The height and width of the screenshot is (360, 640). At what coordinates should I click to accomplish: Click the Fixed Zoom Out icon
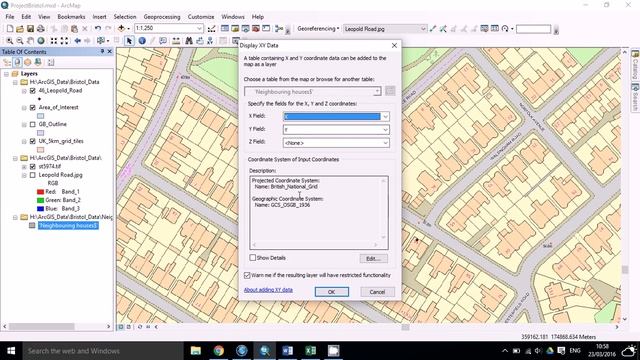click(x=64, y=41)
